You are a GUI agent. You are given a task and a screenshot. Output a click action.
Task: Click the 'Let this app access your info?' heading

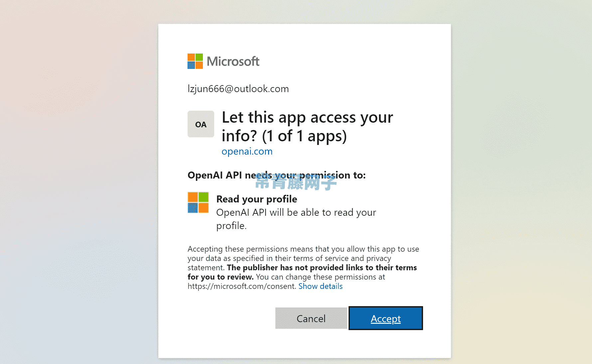[x=307, y=126]
